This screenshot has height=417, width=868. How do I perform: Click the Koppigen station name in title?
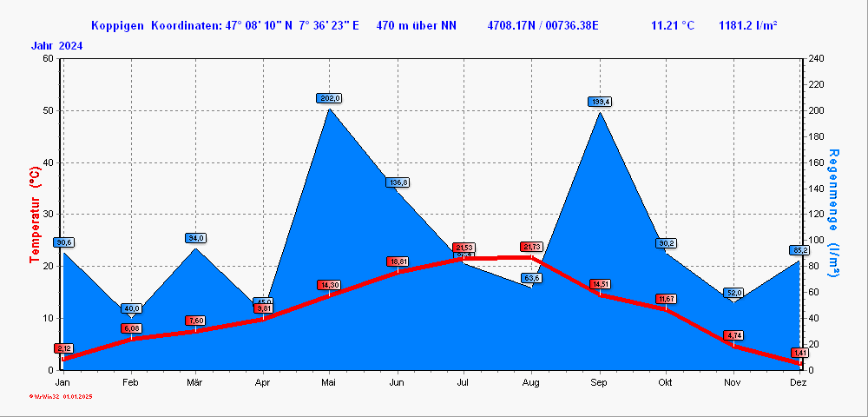pos(118,25)
